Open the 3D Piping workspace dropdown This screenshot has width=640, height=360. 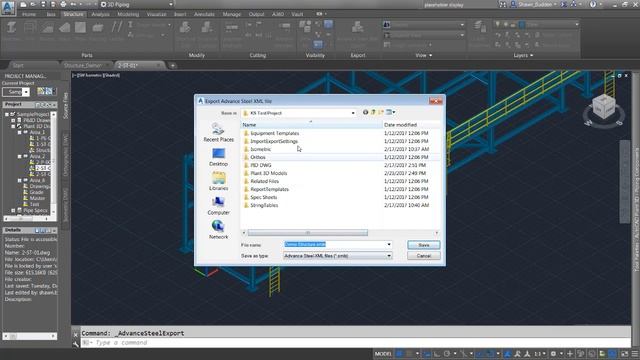[137, 4]
